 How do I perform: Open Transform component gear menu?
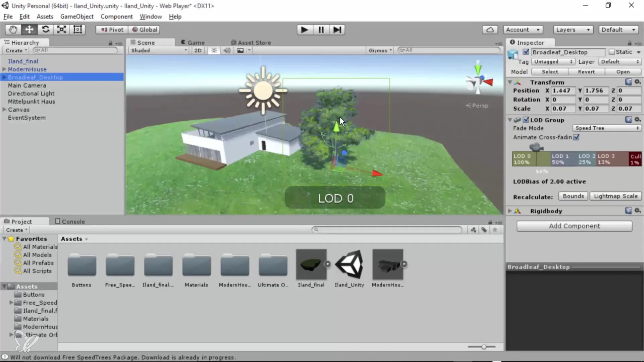click(638, 82)
